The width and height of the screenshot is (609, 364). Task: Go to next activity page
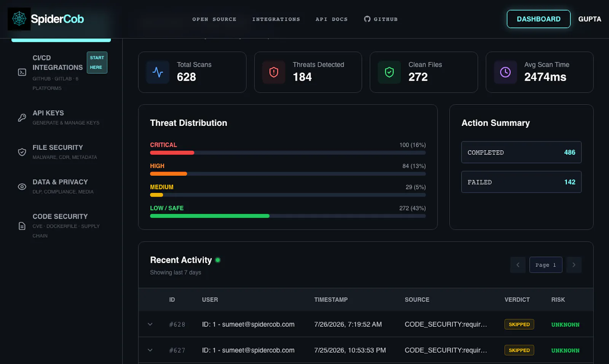coord(574,265)
